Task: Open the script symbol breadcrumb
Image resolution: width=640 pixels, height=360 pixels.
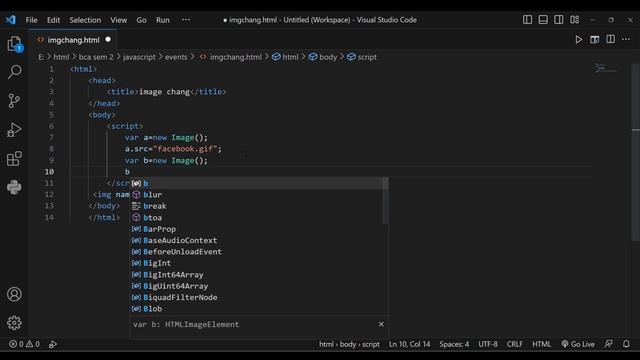Action: pyautogui.click(x=362, y=57)
